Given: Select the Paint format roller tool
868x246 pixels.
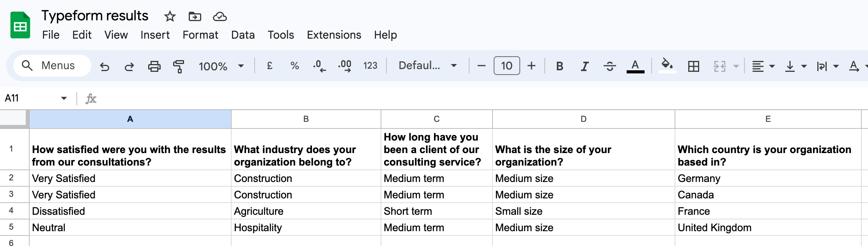Looking at the screenshot, I should coord(179,66).
